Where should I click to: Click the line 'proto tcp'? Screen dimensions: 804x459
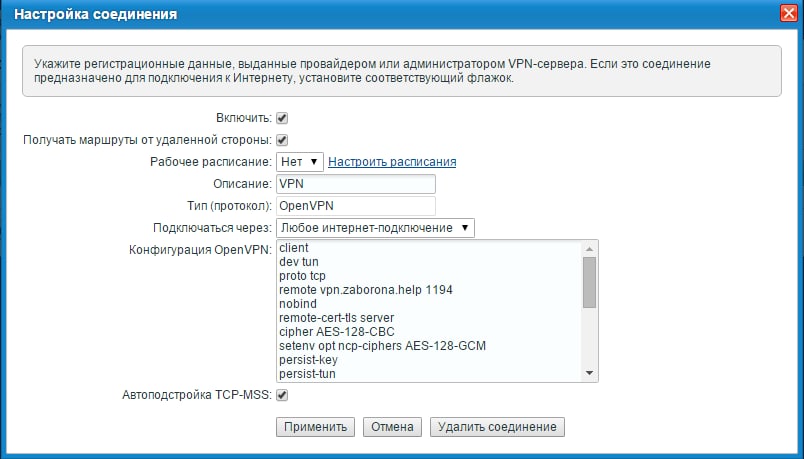click(x=302, y=275)
